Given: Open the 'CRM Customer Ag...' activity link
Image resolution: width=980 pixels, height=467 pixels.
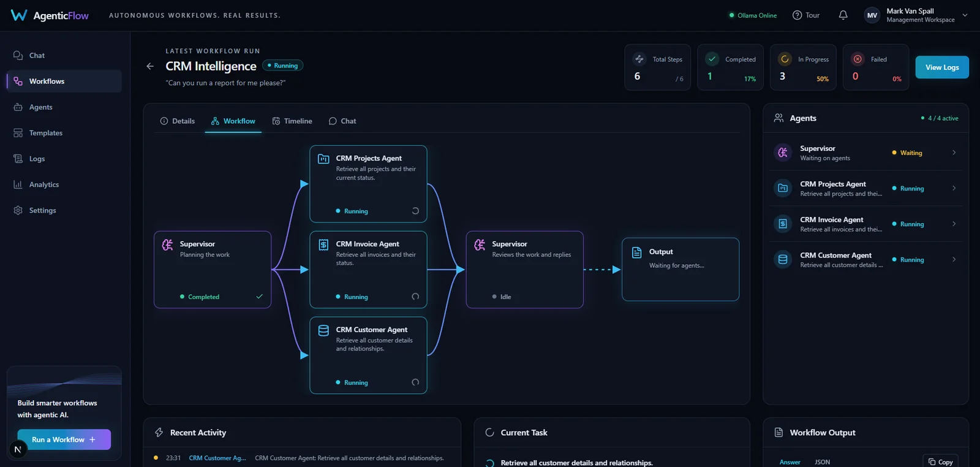Looking at the screenshot, I should tap(217, 458).
